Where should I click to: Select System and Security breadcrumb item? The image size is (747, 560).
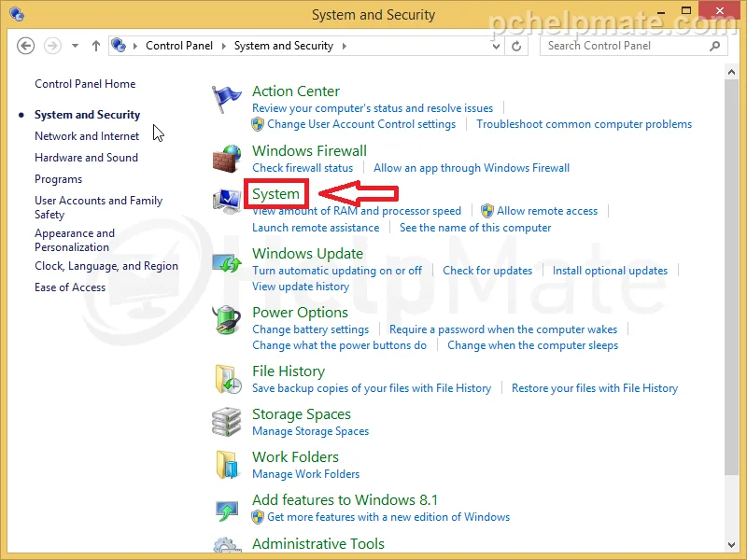click(x=284, y=46)
